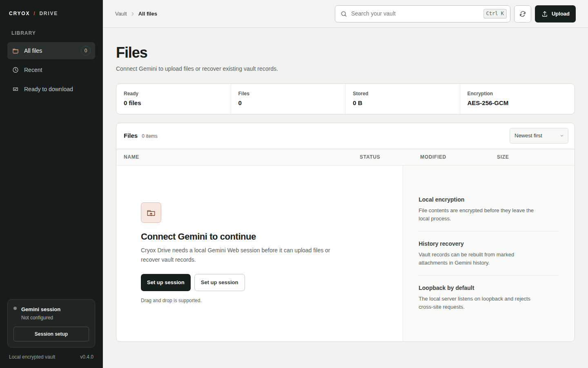The width and height of the screenshot is (588, 368).
Task: Click the SIZE column header
Action: point(503,157)
